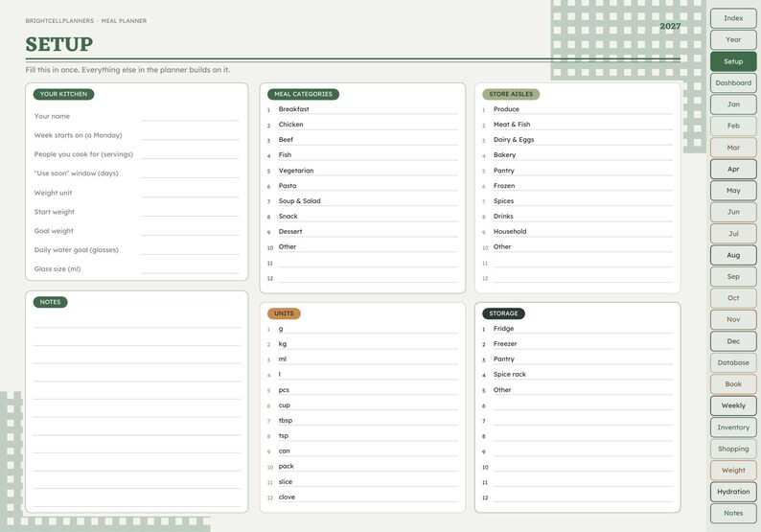Screen dimensions: 761x532
Task: Select the kg unit row
Action: pos(362,344)
